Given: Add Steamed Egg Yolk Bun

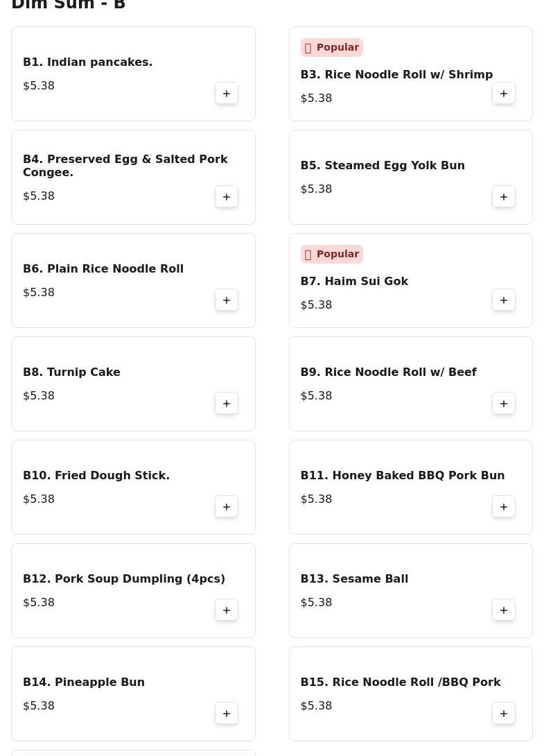Looking at the screenshot, I should [504, 197].
